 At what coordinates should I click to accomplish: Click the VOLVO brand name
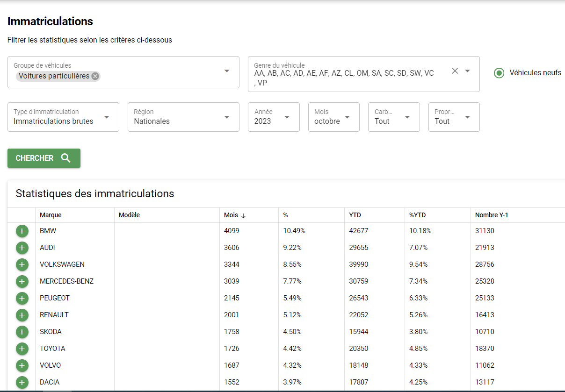pos(50,365)
